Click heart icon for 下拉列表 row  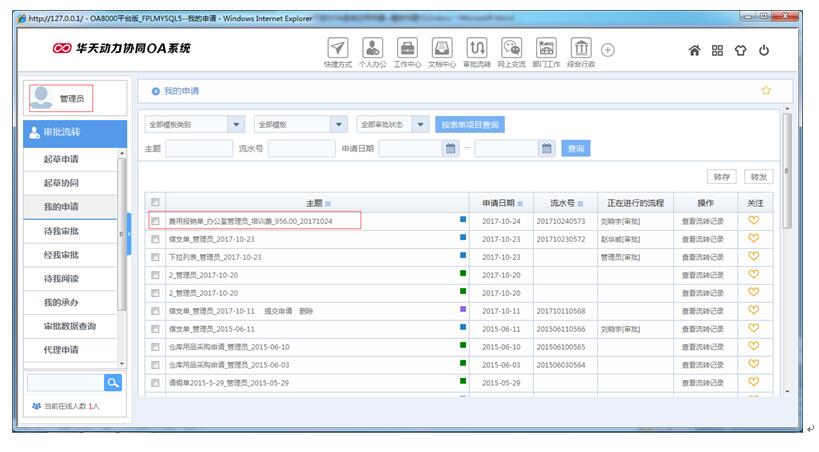click(x=754, y=257)
